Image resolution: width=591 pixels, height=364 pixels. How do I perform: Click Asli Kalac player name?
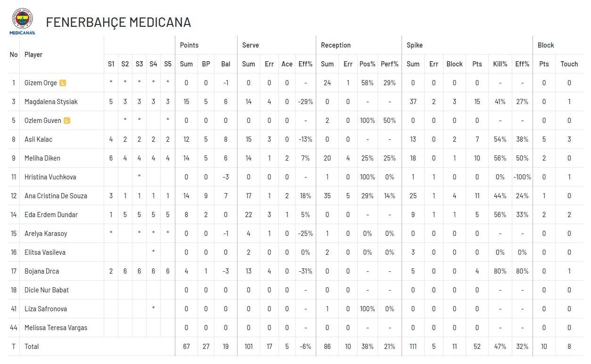(x=39, y=139)
